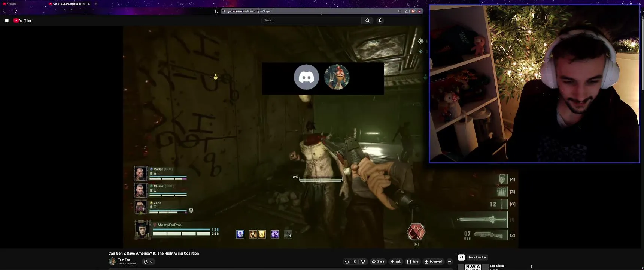Download the video

coord(433,261)
